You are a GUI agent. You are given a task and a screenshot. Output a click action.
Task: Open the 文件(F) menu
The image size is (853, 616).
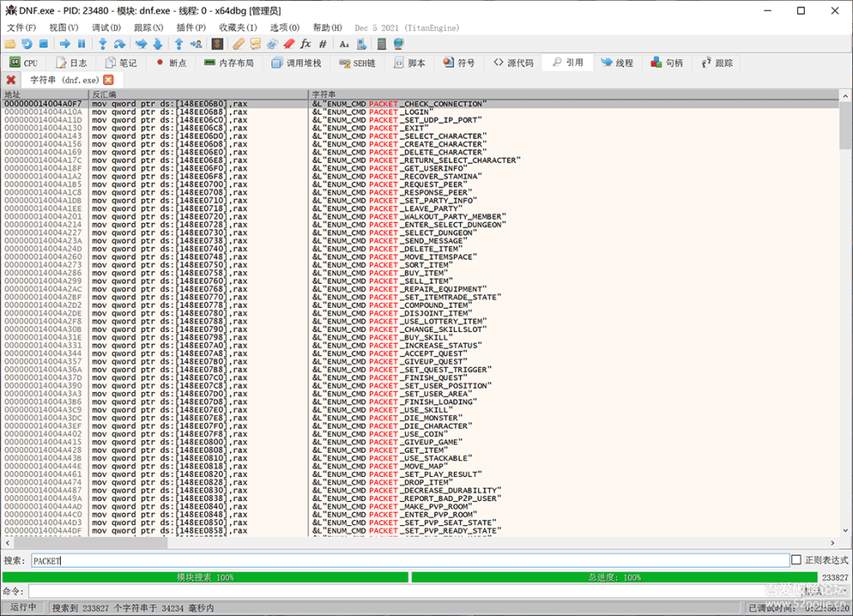click(21, 27)
